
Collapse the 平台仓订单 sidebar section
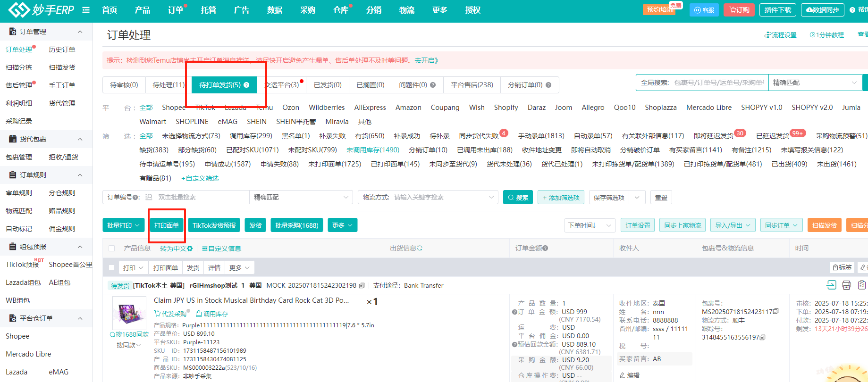[x=80, y=318]
